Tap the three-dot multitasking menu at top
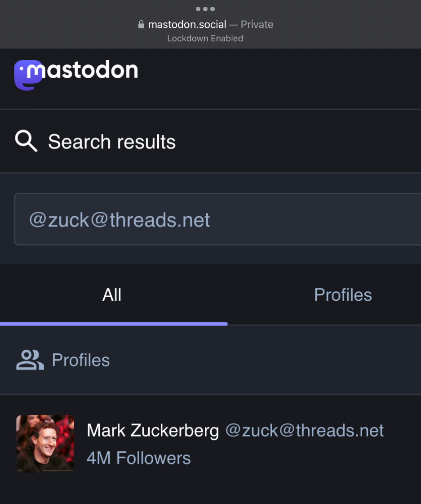 (205, 9)
